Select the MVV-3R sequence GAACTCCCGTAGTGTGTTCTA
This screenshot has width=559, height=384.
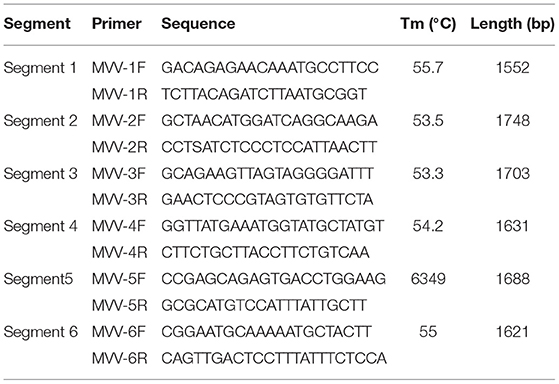coord(267,200)
